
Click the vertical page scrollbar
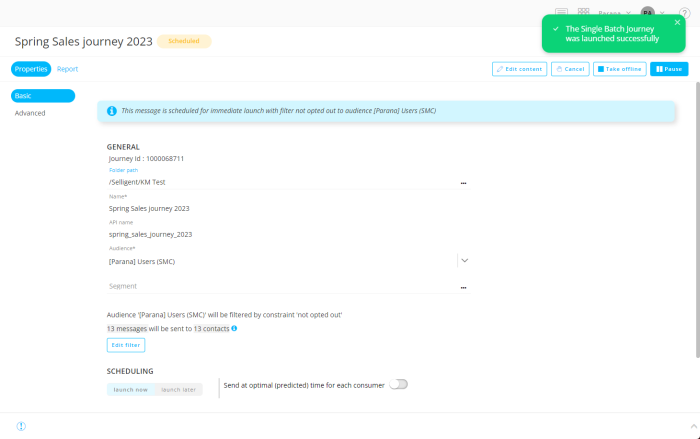coord(697,220)
